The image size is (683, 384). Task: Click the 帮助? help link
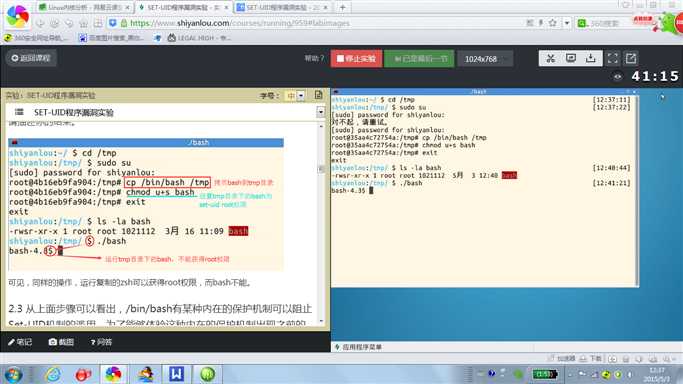click(x=314, y=58)
